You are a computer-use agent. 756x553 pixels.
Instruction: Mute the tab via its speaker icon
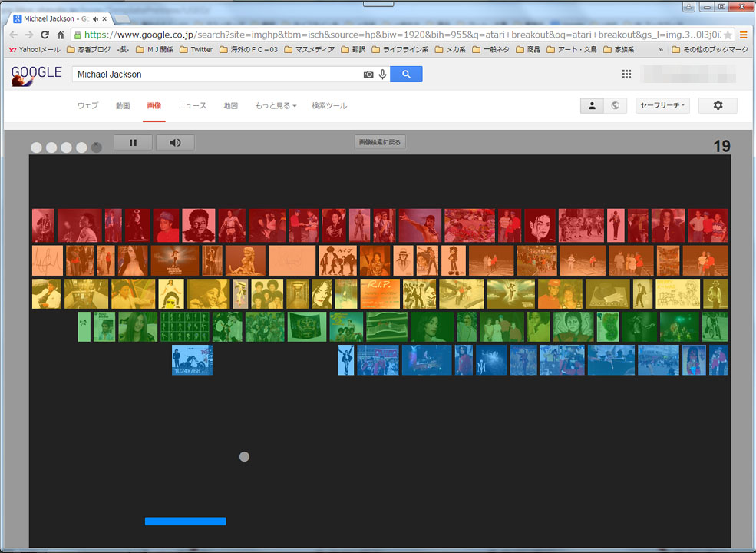[x=95, y=19]
